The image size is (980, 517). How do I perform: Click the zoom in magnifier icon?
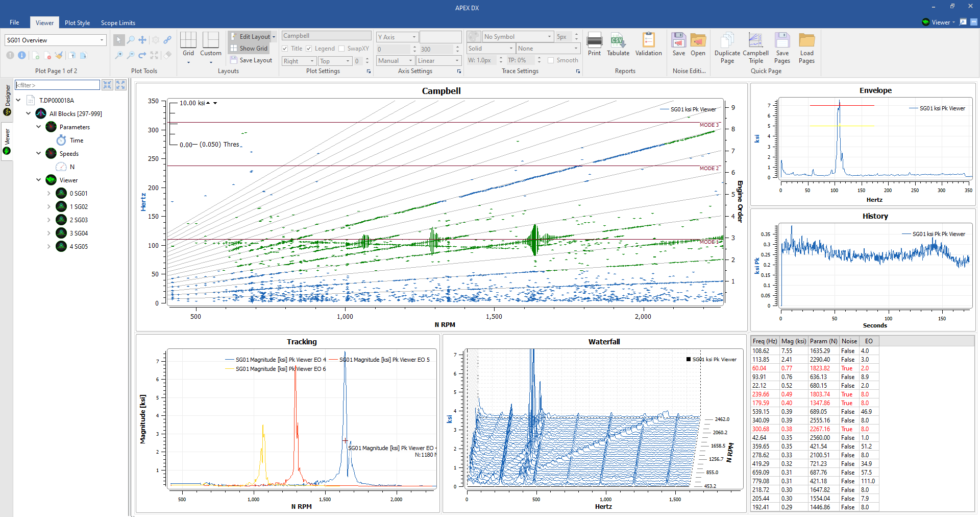118,55
